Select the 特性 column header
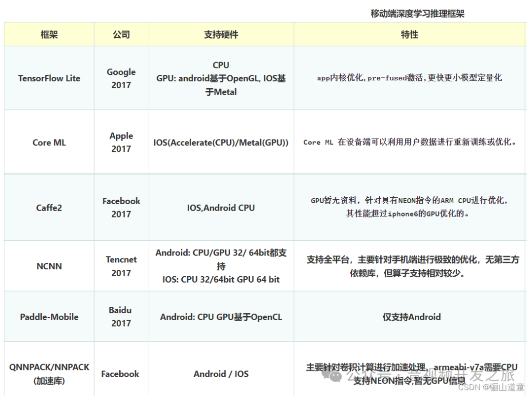Screen dimensions: 532x396 click(409, 35)
